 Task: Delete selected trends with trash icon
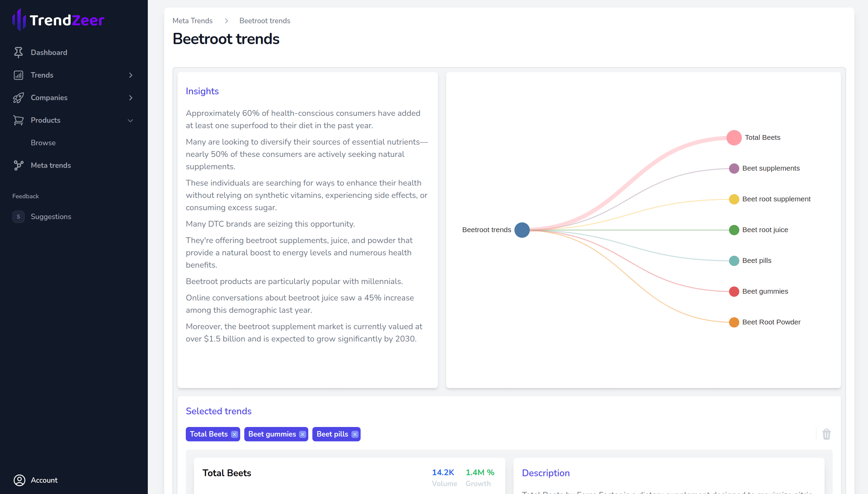826,434
